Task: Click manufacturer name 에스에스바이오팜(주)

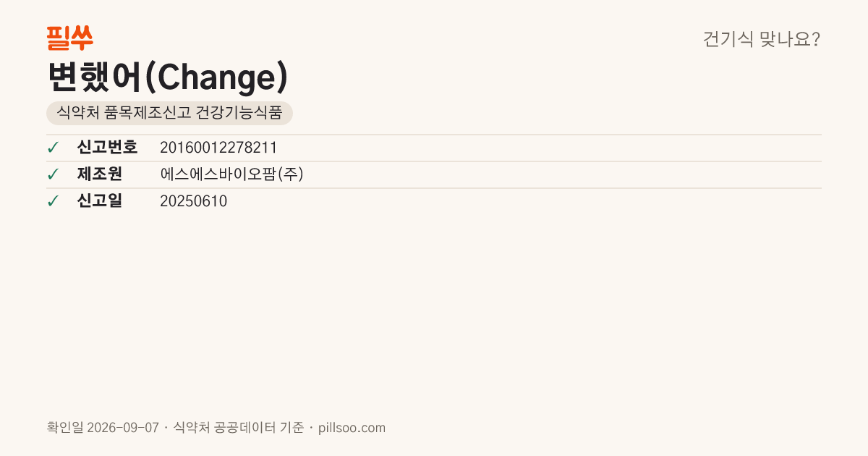Action: click(231, 174)
